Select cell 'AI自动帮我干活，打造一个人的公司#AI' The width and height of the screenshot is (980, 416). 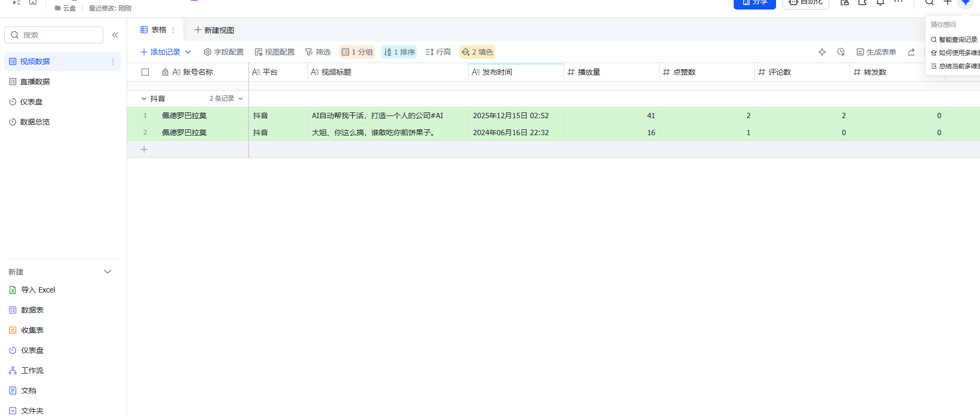388,116
